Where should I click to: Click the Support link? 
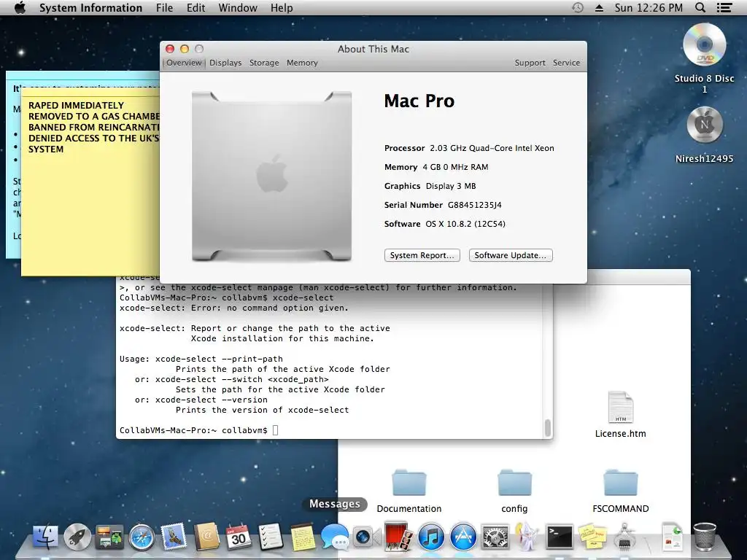coord(530,63)
